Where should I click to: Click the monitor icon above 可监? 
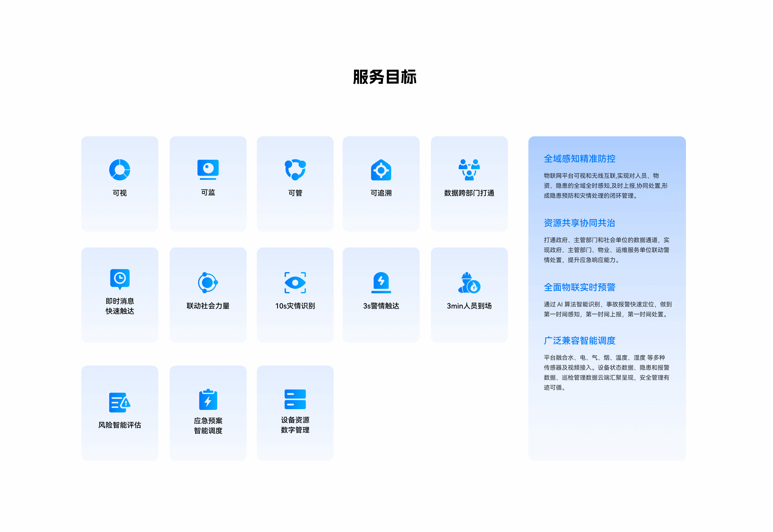(208, 170)
